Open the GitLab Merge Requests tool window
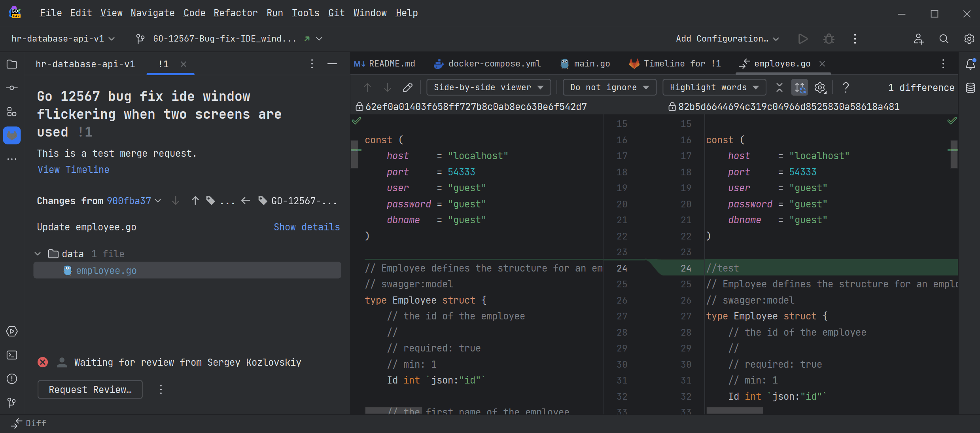Image resolution: width=980 pixels, height=433 pixels. coord(12,135)
